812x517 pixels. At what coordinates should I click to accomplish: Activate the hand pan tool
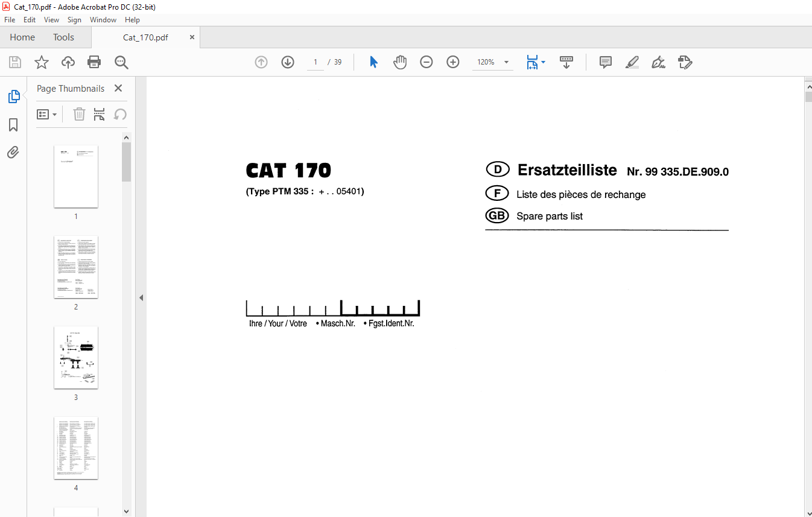click(x=400, y=62)
